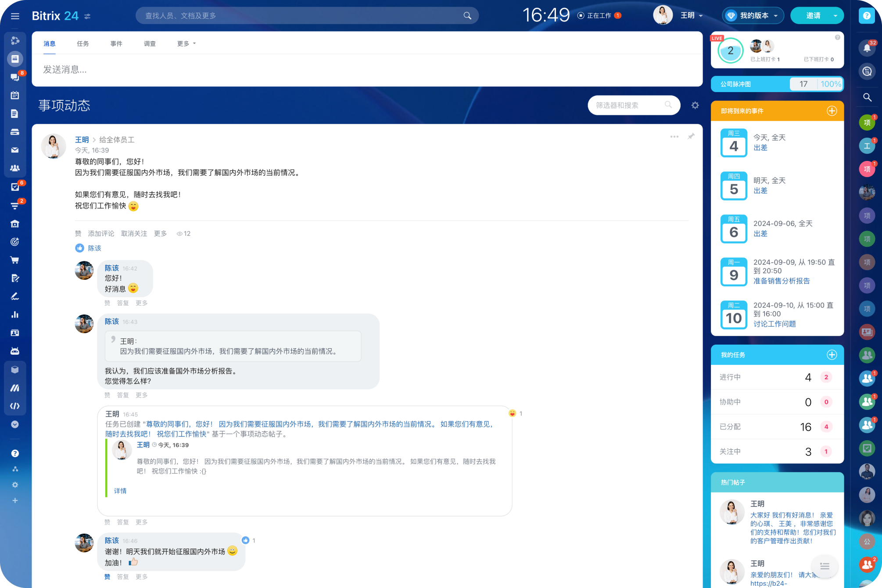Screen dimensions: 882x588
Task: Open the shopping cart icon in sidebar
Action: (x=14, y=260)
